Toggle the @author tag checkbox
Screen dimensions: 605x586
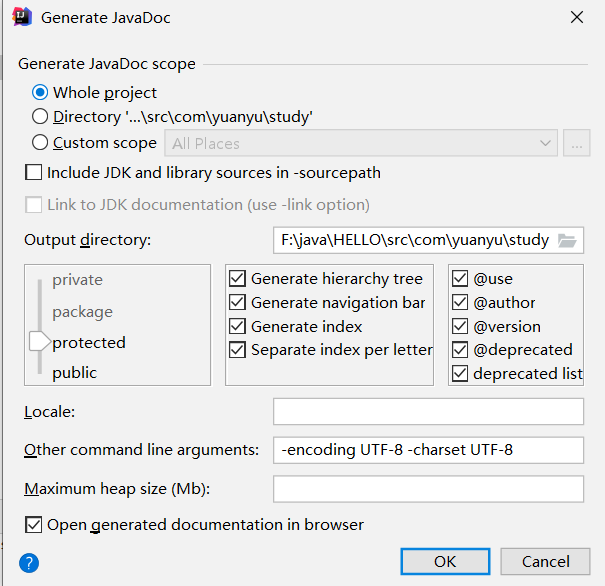coord(460,303)
